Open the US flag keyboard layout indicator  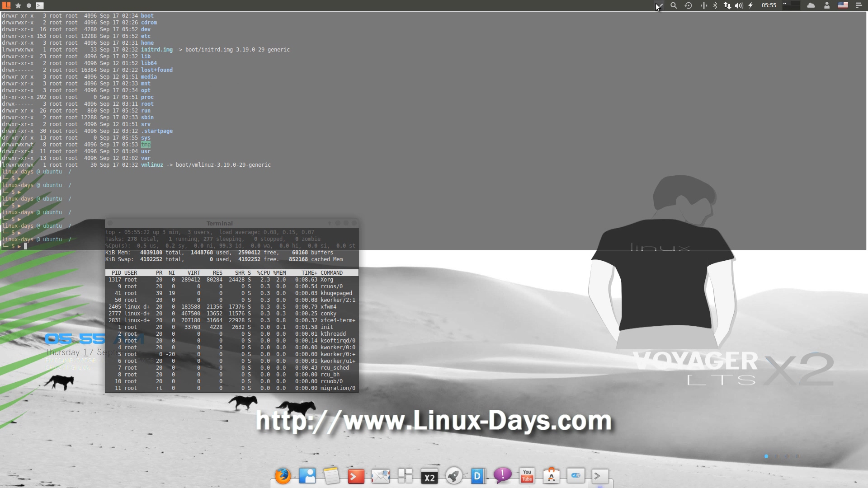[843, 5]
